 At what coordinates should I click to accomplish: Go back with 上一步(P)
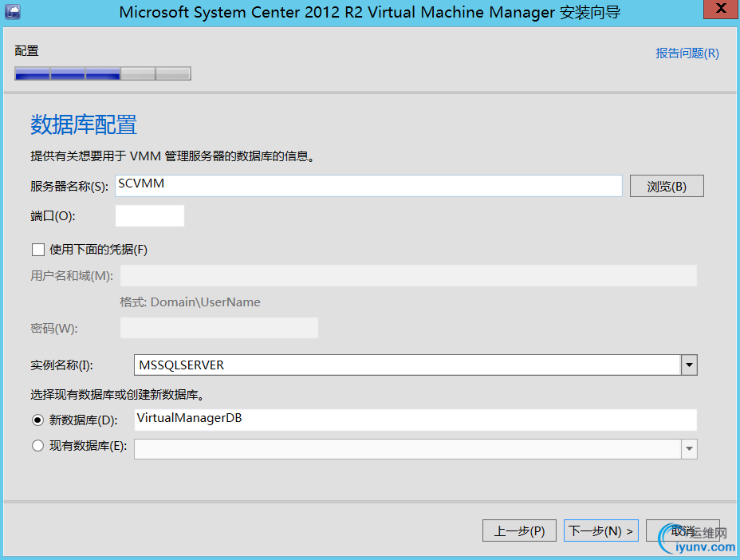[519, 531]
